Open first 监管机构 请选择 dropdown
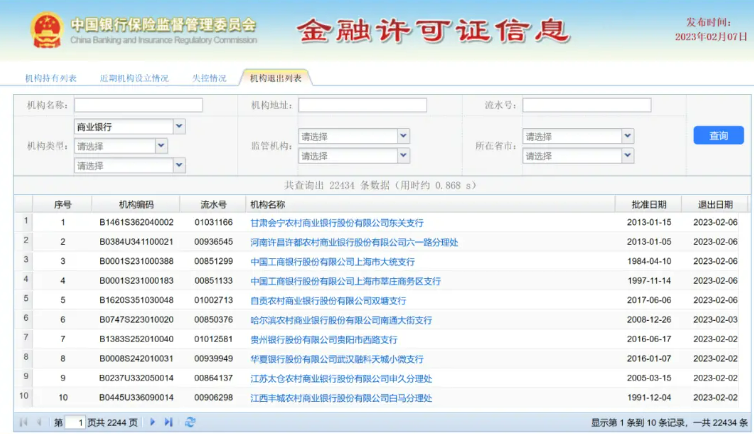 pos(403,136)
